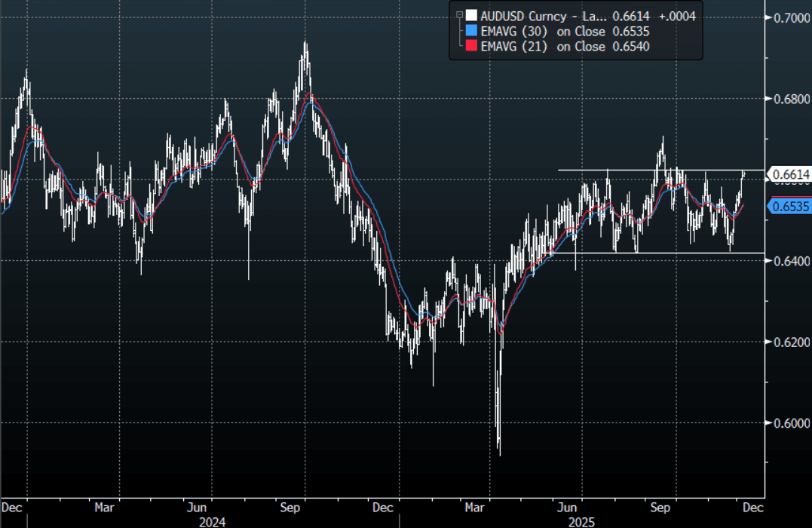Click the red EMAVG (21) color swatch

click(x=470, y=47)
